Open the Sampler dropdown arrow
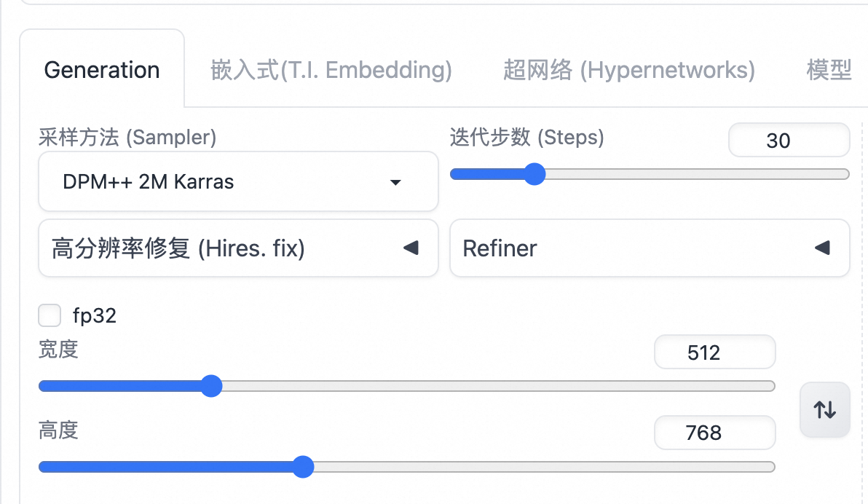Viewport: 868px width, 504px height. pyautogui.click(x=395, y=182)
